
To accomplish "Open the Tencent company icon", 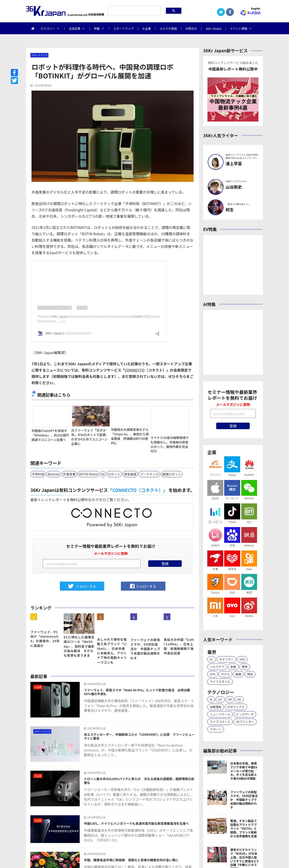I will point(232,488).
